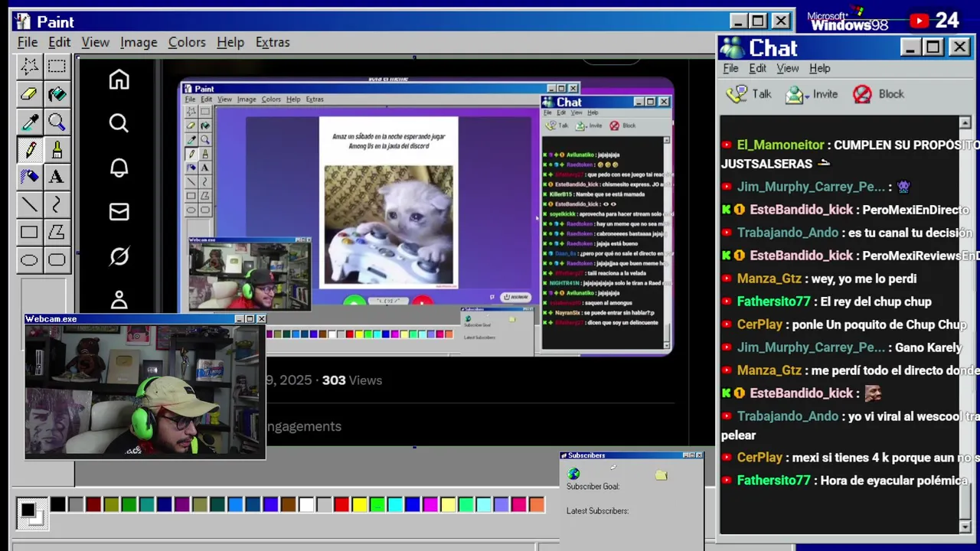Pick the cyan color swatch
This screenshot has width=980, height=551.
[395, 504]
